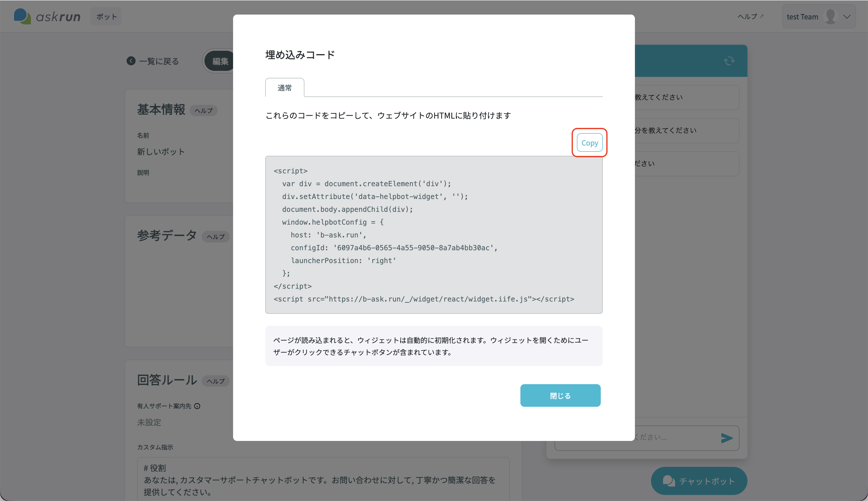Open ヘルプ badge next to 参考データ

(x=216, y=237)
